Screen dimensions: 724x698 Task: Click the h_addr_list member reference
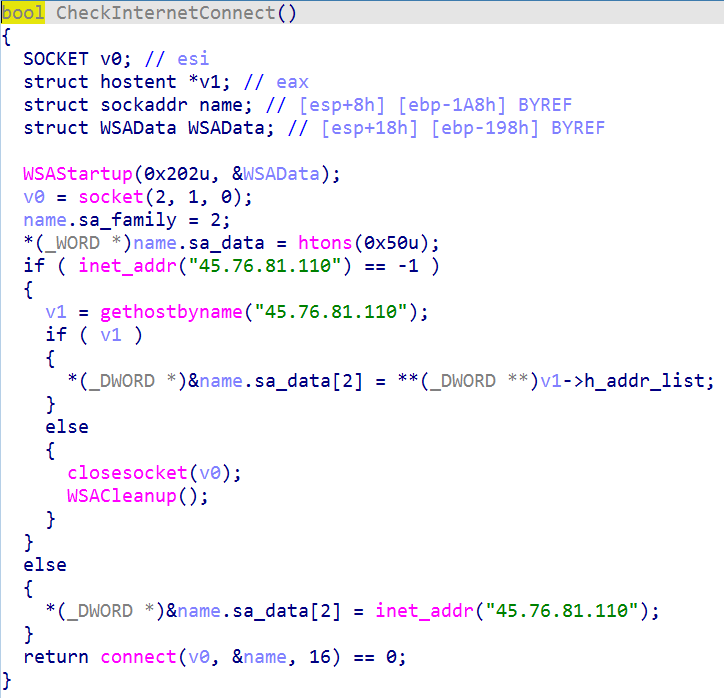[x=645, y=381]
